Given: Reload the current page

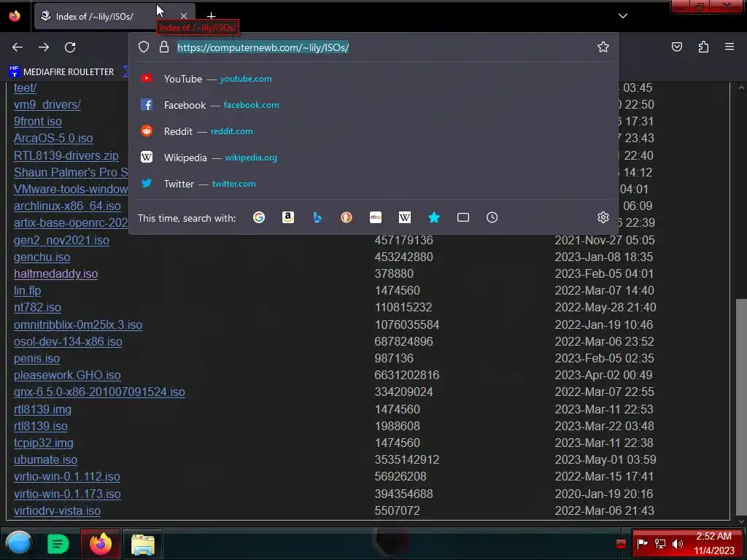Looking at the screenshot, I should click(x=70, y=47).
